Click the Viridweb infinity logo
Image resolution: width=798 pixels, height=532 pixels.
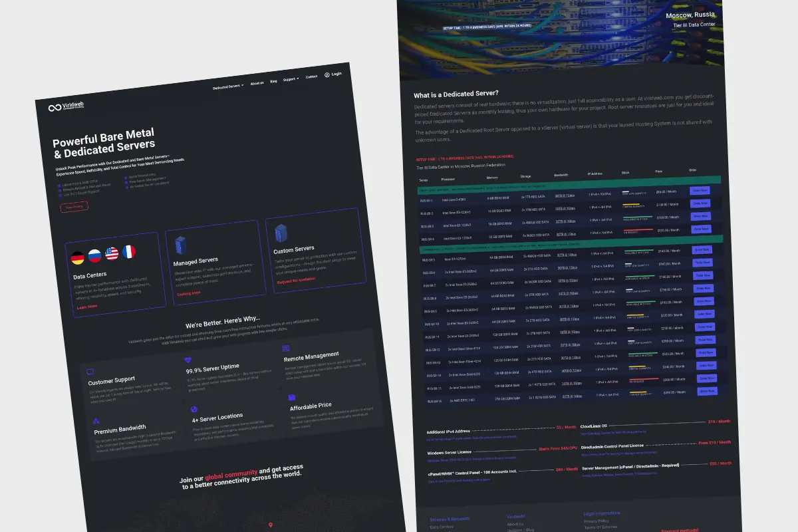(55, 108)
